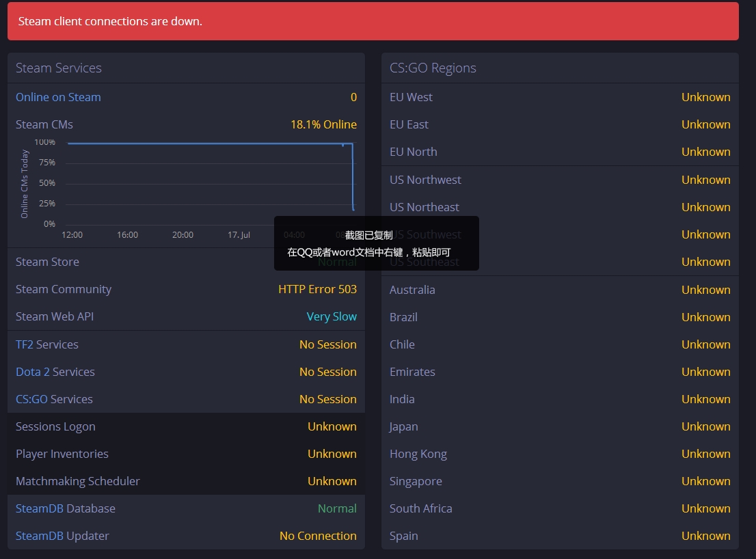The width and height of the screenshot is (756, 559).
Task: Click the Japan region label
Action: click(x=403, y=426)
